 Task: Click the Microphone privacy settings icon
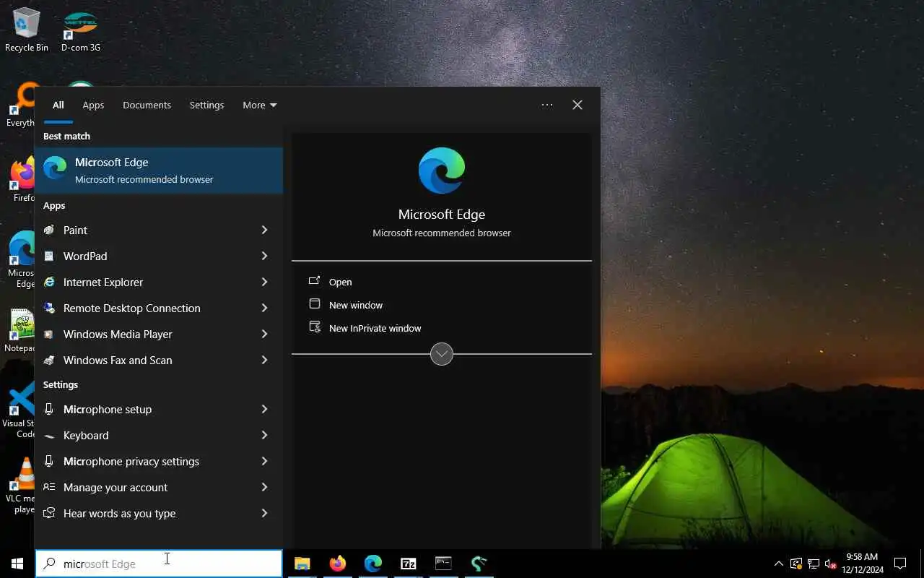pos(49,461)
